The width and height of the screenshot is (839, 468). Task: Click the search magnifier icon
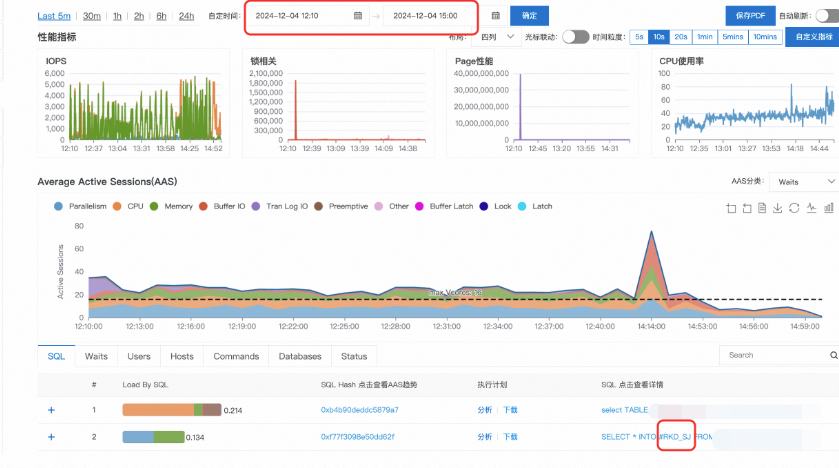[833, 355]
